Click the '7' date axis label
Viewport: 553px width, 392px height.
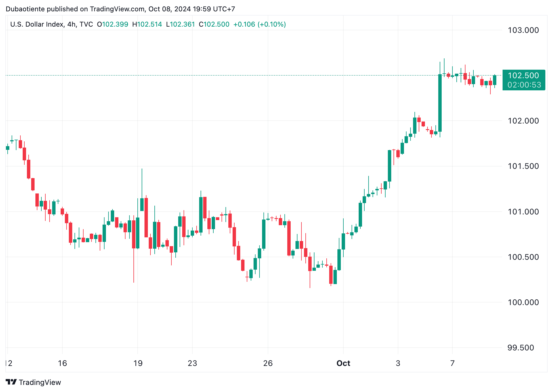pos(452,363)
